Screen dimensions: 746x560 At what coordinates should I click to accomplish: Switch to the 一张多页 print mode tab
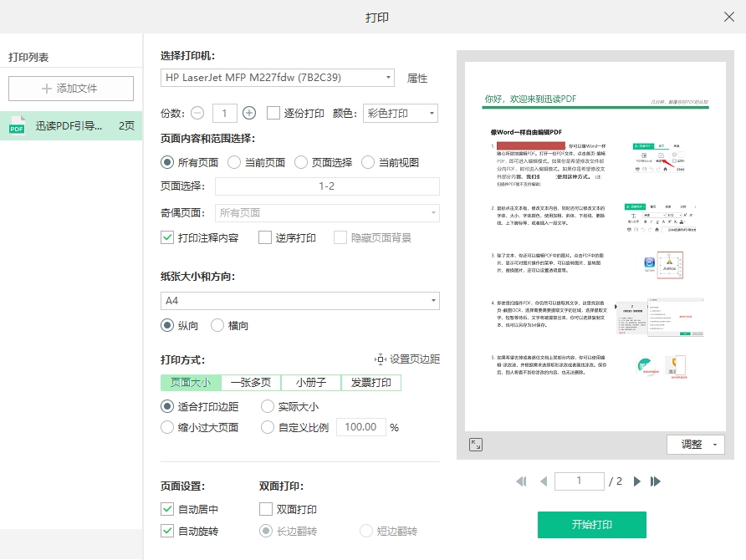click(251, 383)
